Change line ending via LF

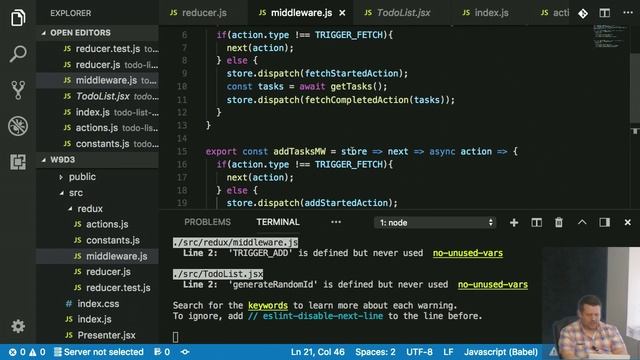click(448, 352)
